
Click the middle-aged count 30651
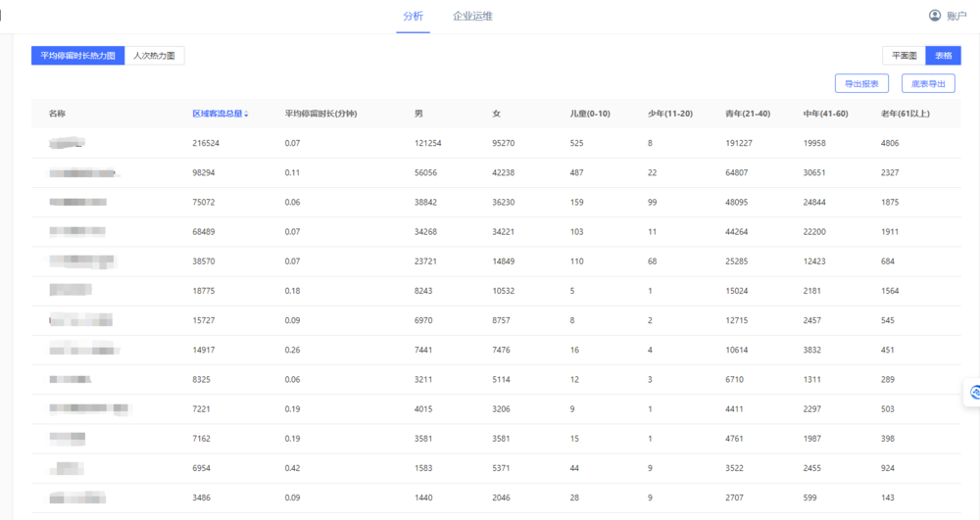tap(814, 172)
